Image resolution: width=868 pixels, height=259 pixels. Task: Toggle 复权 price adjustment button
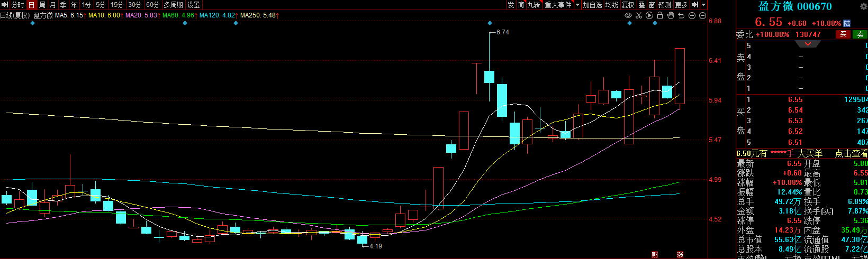(x=628, y=5)
